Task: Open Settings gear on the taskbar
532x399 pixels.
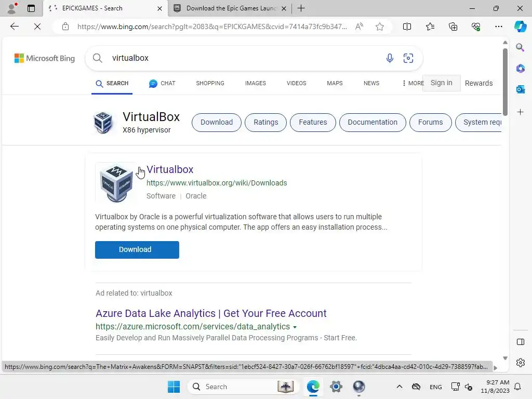Action: pos(336,387)
